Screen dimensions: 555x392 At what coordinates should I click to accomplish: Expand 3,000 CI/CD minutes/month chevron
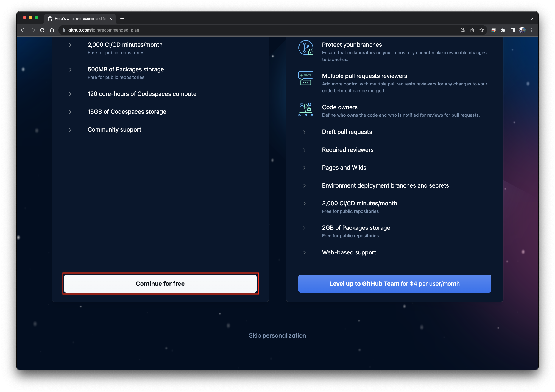pyautogui.click(x=305, y=204)
